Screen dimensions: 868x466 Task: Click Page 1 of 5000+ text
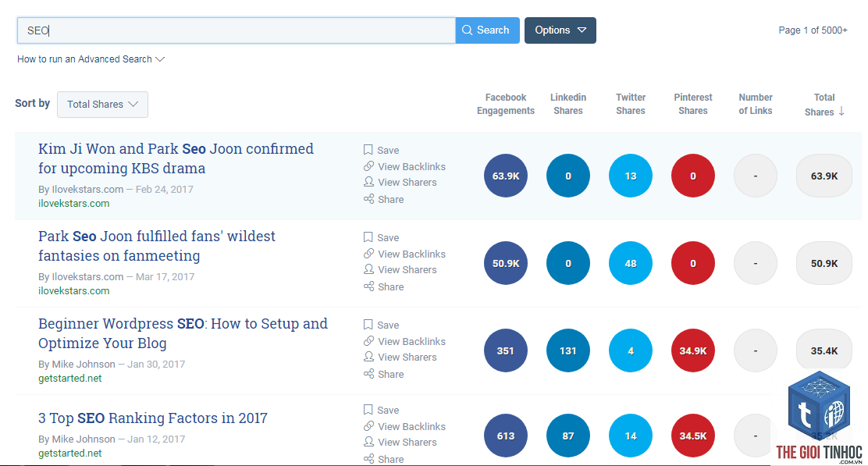click(813, 30)
